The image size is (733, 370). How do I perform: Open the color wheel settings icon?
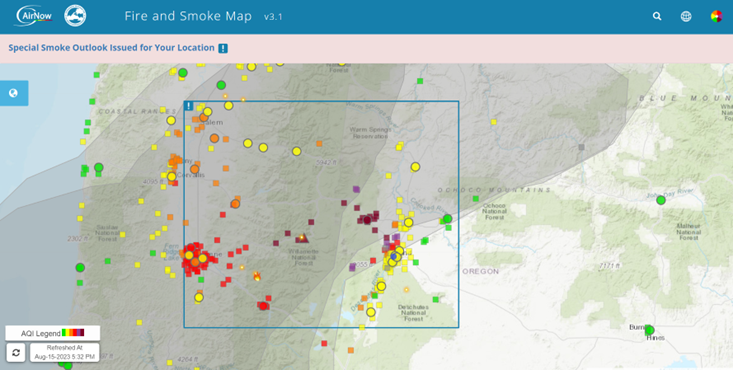pyautogui.click(x=716, y=16)
